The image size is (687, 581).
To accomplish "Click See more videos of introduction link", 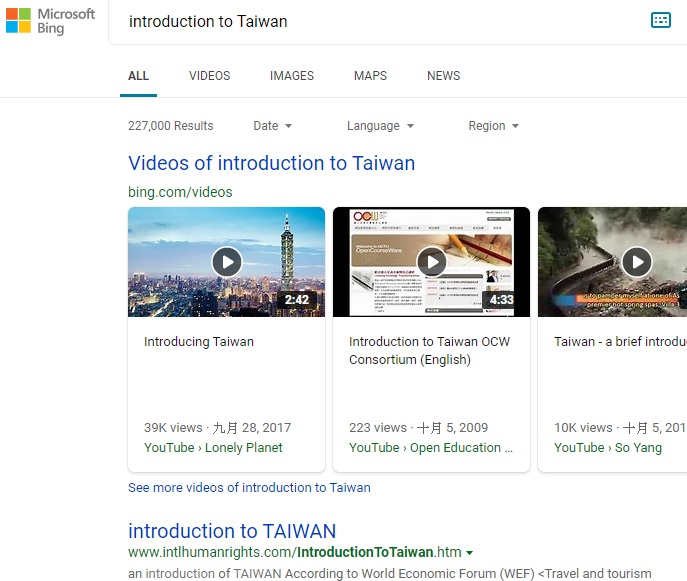I will pos(249,488).
